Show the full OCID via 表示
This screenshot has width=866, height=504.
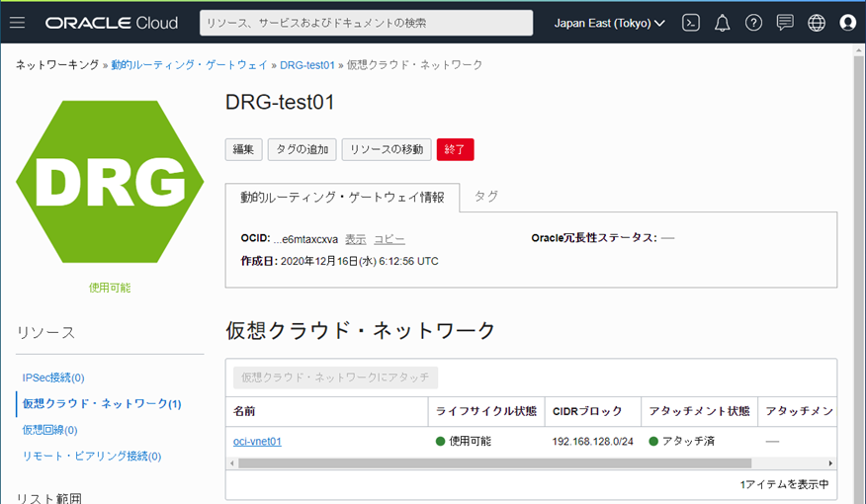(356, 239)
